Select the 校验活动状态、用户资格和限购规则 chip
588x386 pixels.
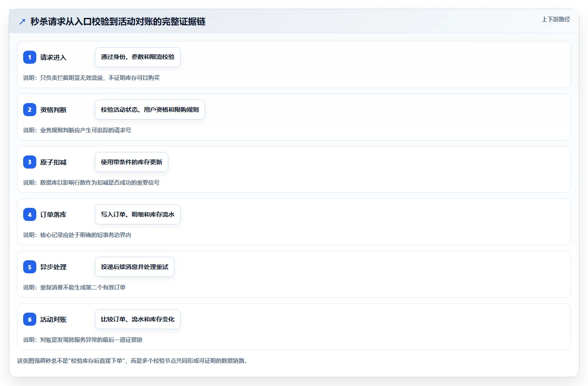tap(150, 110)
